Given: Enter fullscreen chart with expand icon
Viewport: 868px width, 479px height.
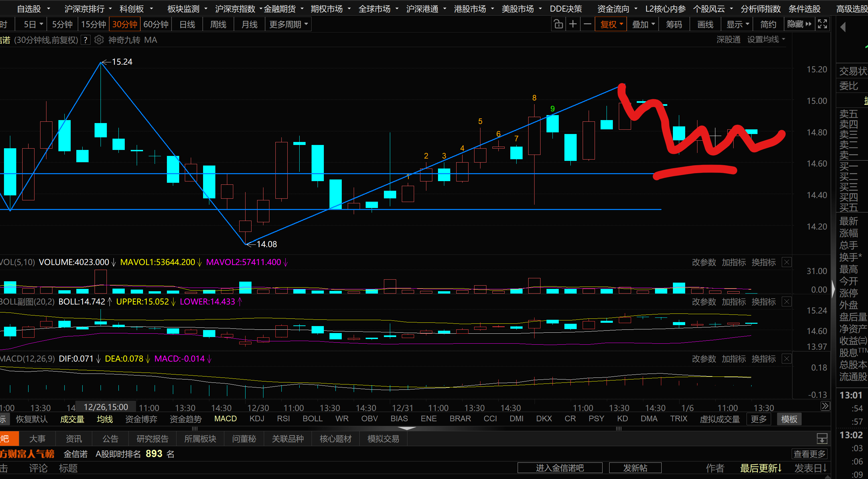Looking at the screenshot, I should (823, 24).
